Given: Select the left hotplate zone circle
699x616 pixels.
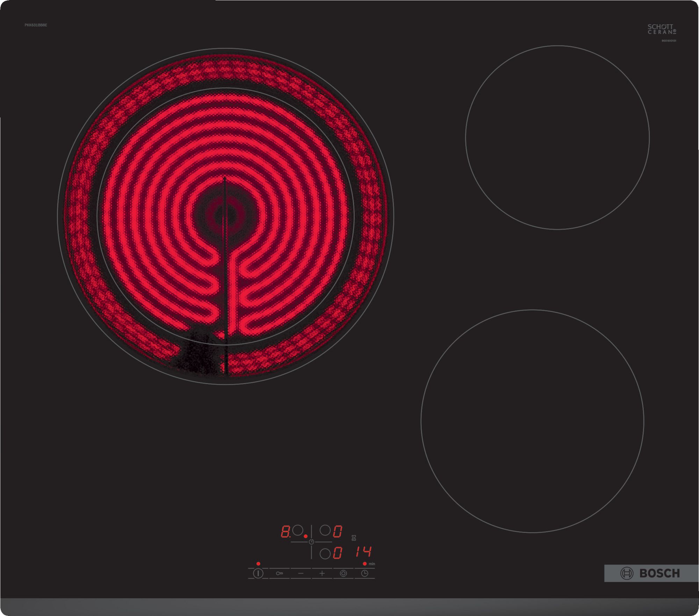Looking at the screenshot, I should [298, 530].
